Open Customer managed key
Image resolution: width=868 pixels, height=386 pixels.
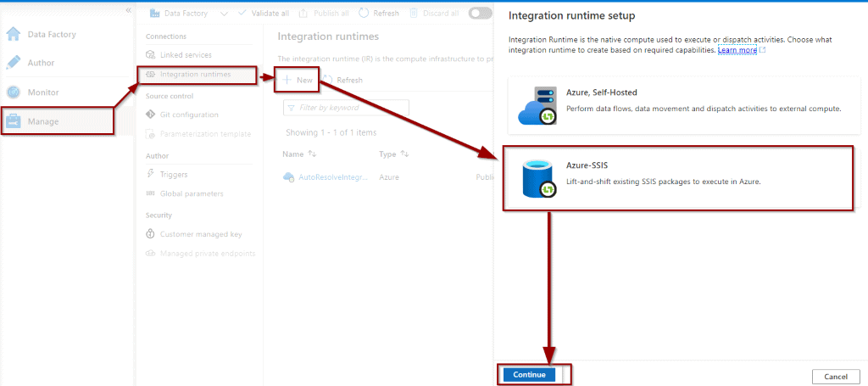(201, 234)
